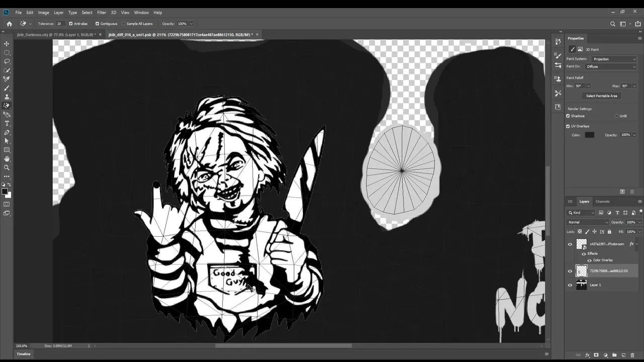Open the History panel icon
The width and height of the screenshot is (644, 362).
(558, 42)
